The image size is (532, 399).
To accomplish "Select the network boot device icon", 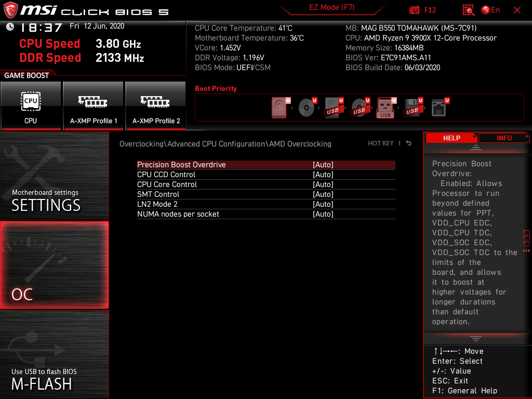I will (440, 108).
